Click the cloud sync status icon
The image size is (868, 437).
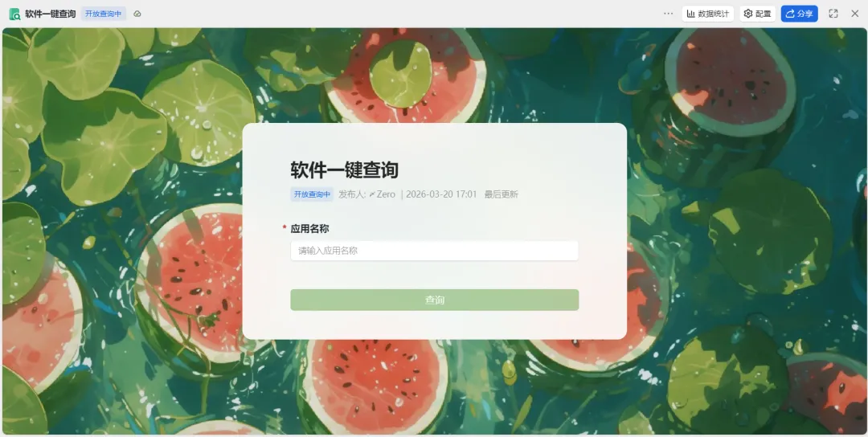(137, 14)
